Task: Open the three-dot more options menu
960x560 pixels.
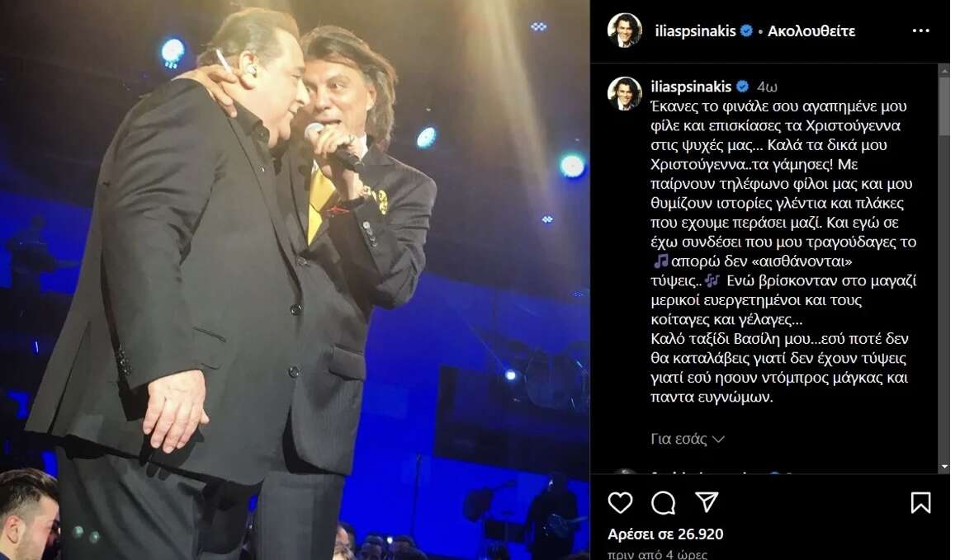Action: click(x=920, y=31)
